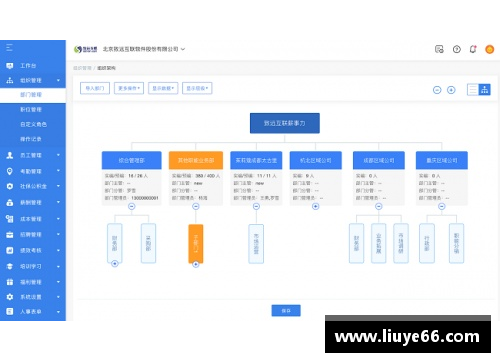Collapse children under 重庆区域公司 node
The image size is (500, 362).
point(442,207)
